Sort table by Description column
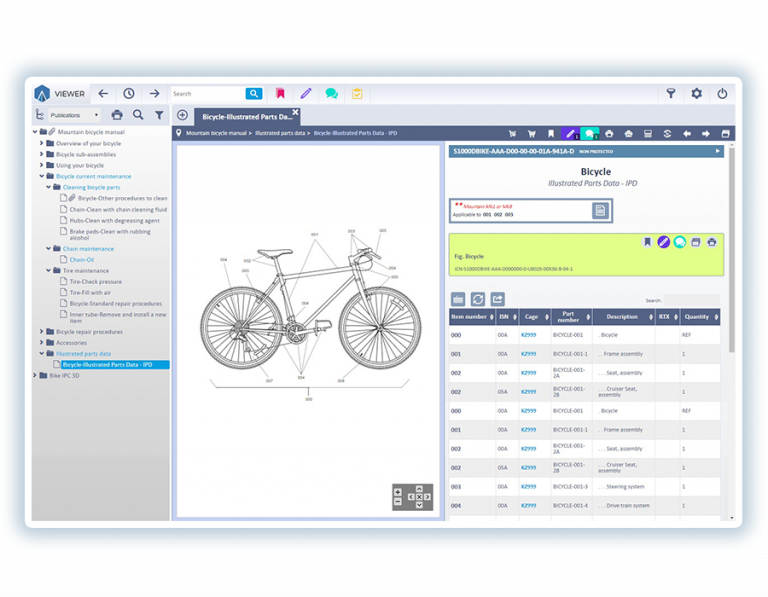The height and width of the screenshot is (597, 768). (x=624, y=317)
